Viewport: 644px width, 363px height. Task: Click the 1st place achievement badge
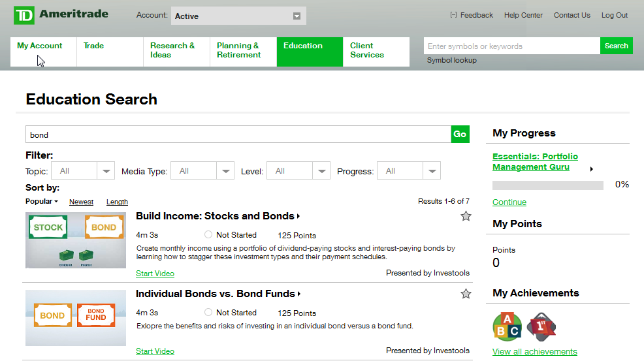[x=541, y=326]
